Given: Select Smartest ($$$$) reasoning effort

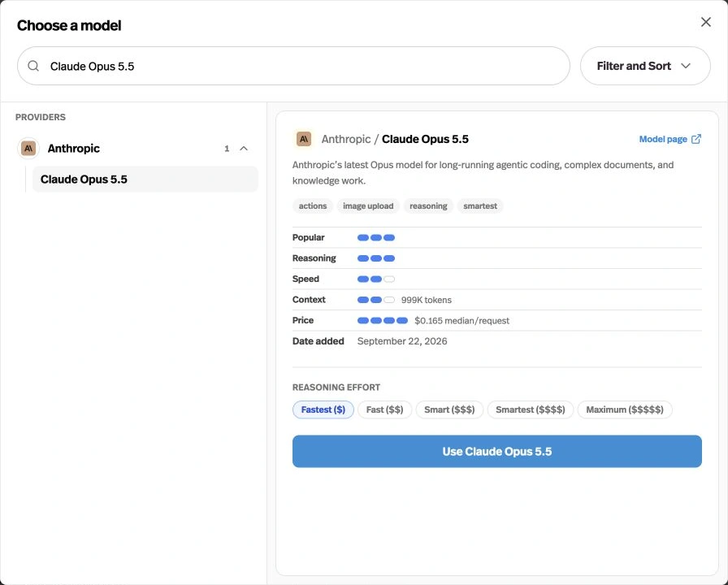Looking at the screenshot, I should click(531, 409).
